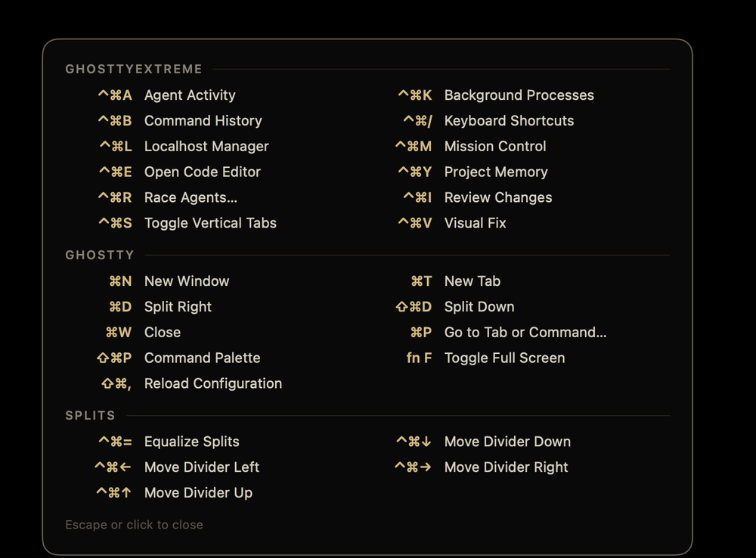756x558 pixels.
Task: Click the GHOSTTY section heading
Action: tap(99, 255)
